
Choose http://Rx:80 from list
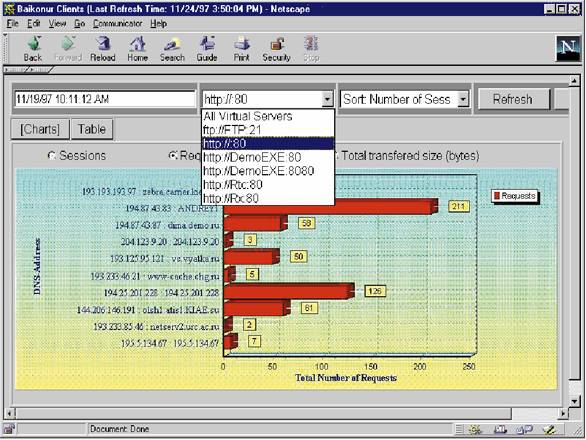pos(268,198)
